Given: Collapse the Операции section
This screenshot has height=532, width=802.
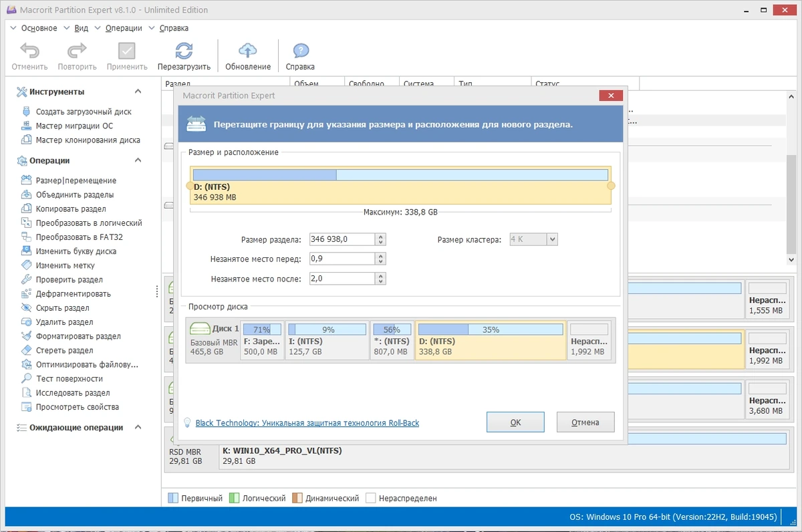Looking at the screenshot, I should 138,160.
